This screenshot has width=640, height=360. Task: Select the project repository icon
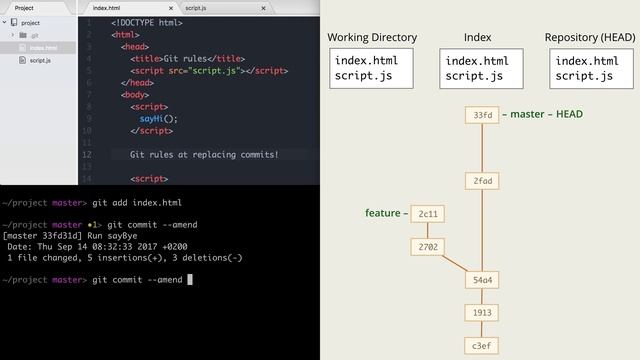(14, 22)
